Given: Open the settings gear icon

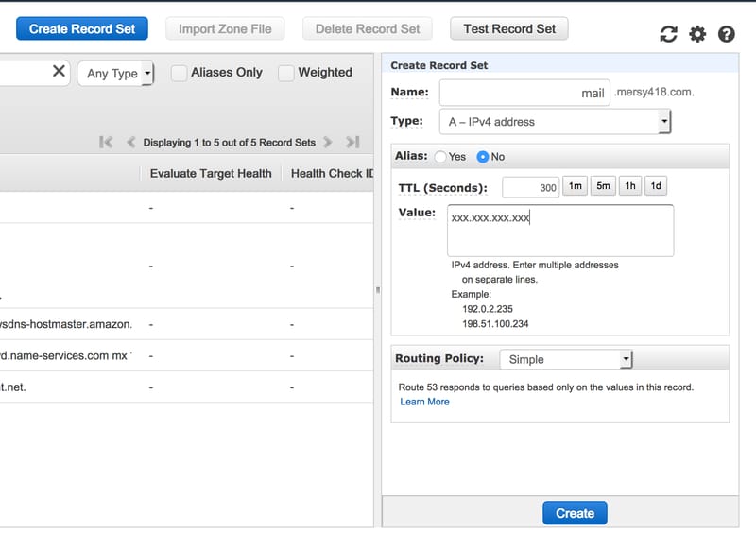Looking at the screenshot, I should (x=697, y=34).
